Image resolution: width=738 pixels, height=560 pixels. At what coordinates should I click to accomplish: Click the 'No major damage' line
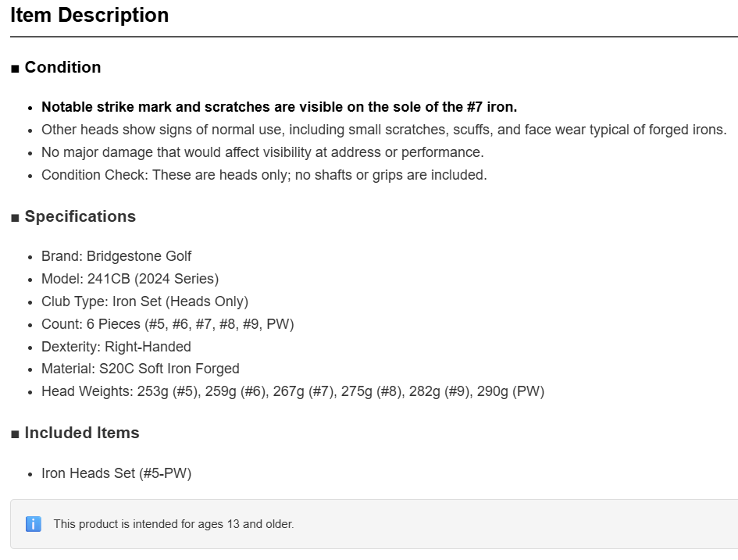pyautogui.click(x=262, y=152)
